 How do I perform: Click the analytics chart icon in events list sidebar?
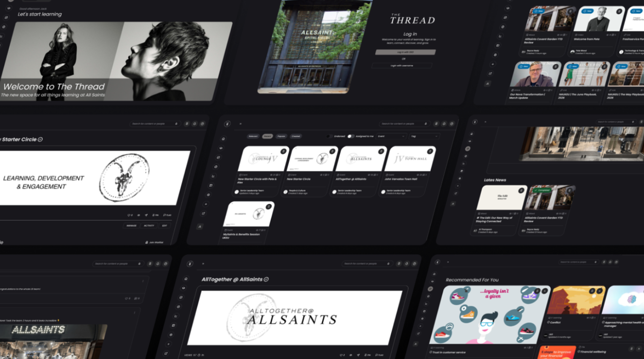(213, 176)
